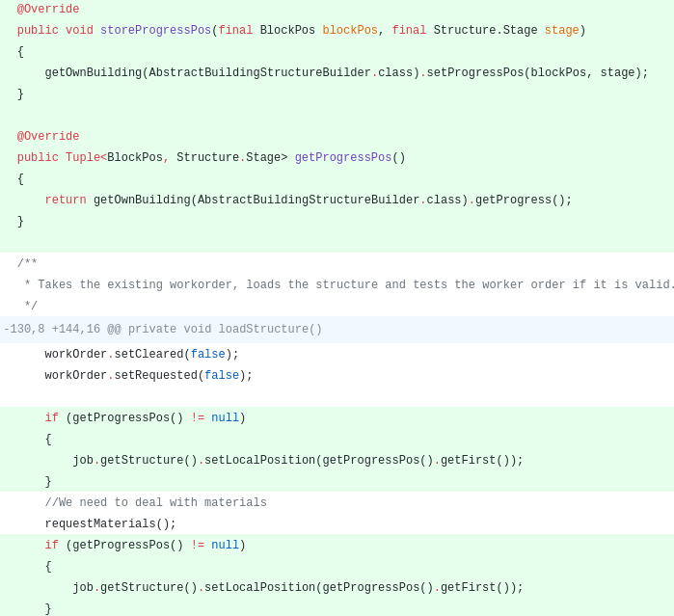Click the 'We need to deal with materials' comment
Viewport: 674px width, 616px height.
tap(155, 503)
